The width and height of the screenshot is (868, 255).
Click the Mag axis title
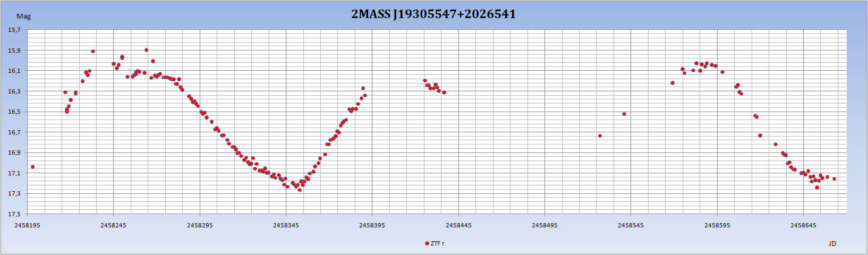24,16
